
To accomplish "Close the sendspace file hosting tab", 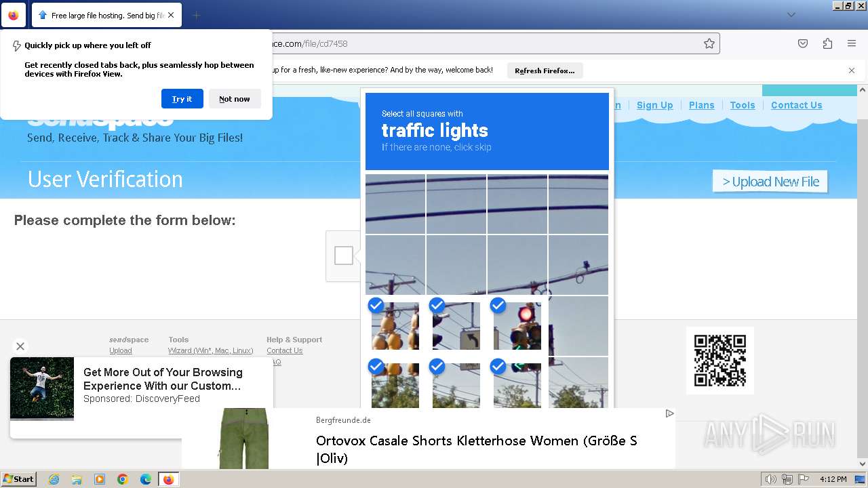I will click(170, 15).
